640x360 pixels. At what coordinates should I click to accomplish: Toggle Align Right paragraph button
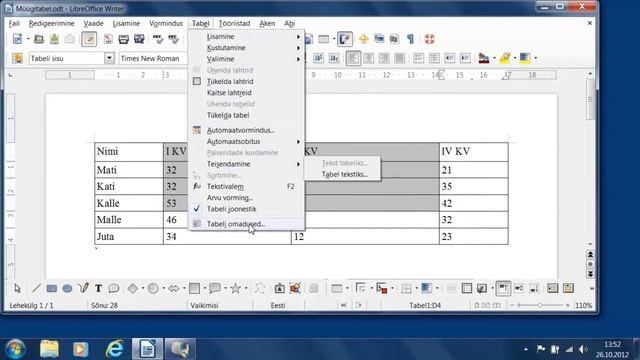tap(384, 58)
